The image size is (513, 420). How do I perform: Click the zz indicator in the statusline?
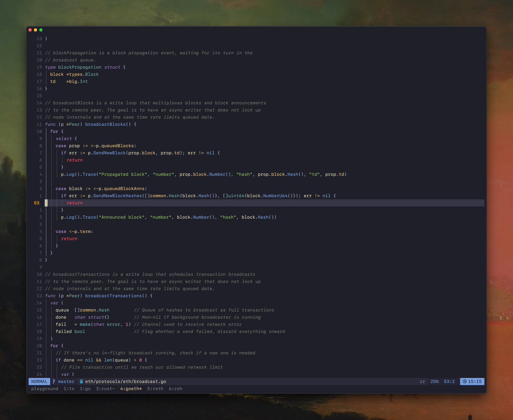click(x=423, y=382)
